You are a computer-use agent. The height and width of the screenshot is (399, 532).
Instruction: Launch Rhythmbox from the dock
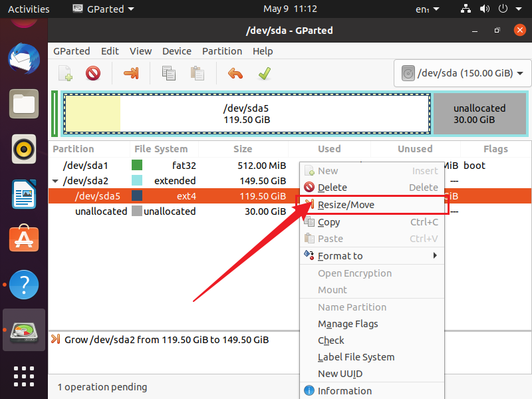[24, 149]
